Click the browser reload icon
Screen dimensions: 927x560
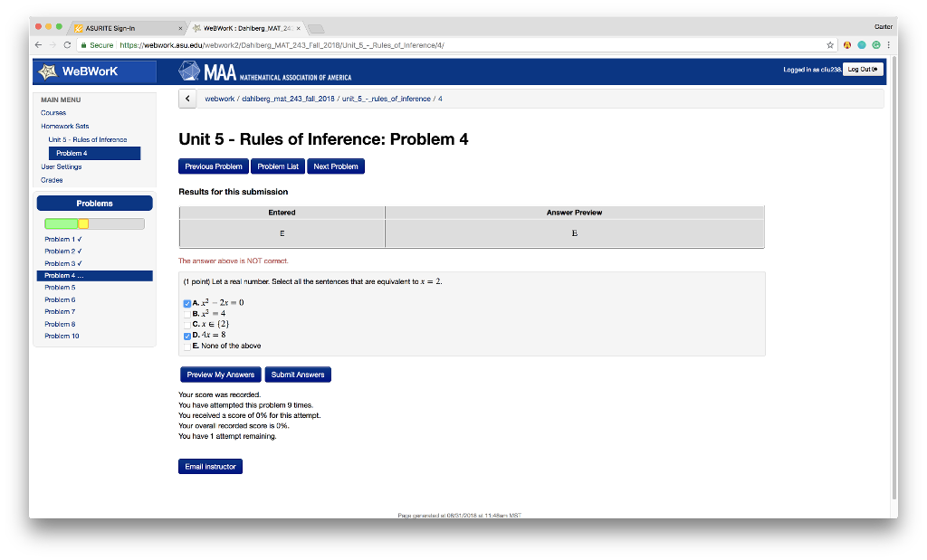[67, 45]
